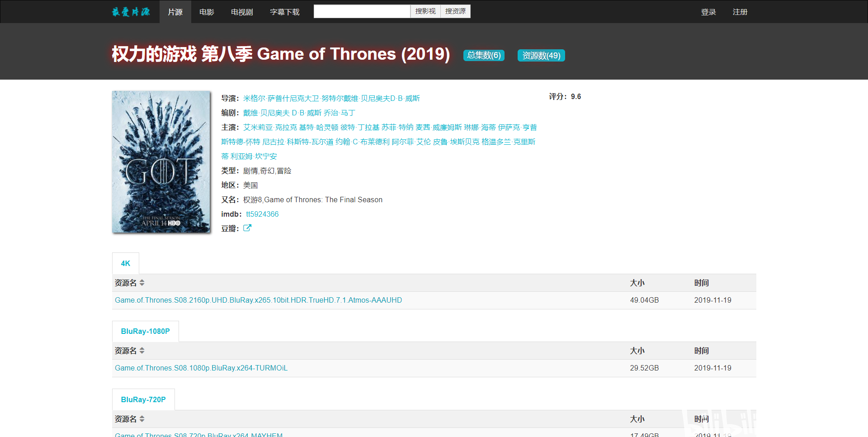Click the 搜影视 search button

(425, 11)
